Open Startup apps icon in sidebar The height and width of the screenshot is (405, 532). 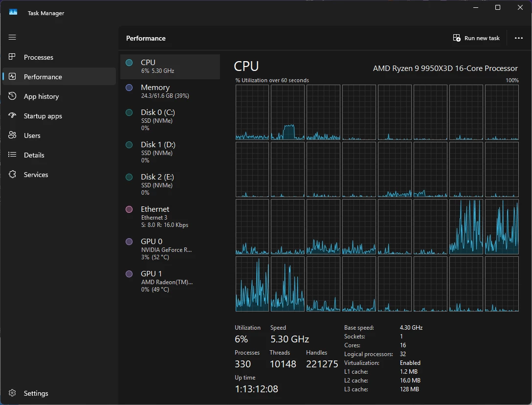click(13, 116)
